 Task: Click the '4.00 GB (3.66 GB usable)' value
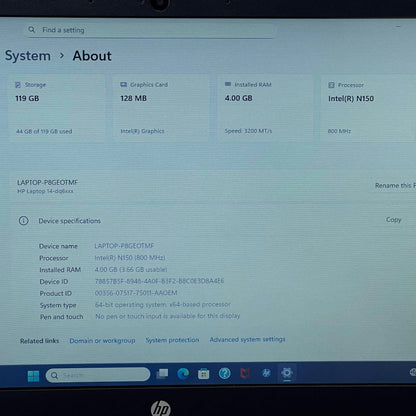[131, 269]
